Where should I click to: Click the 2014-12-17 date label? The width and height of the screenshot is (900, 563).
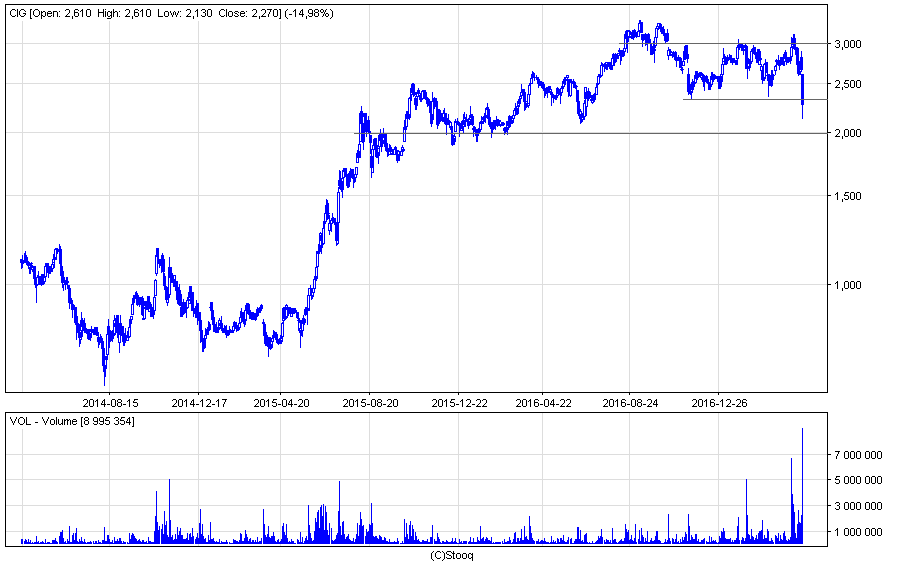(199, 403)
